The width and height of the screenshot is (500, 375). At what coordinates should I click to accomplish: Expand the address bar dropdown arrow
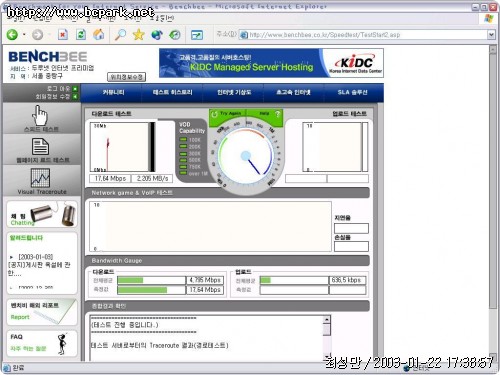tap(491, 35)
